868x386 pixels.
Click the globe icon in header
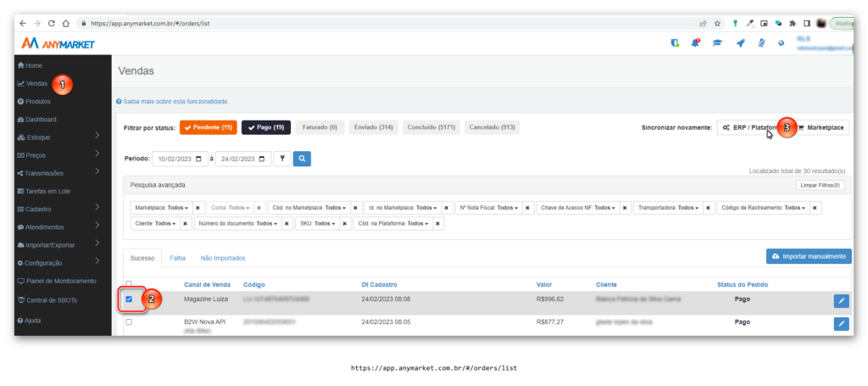click(781, 43)
